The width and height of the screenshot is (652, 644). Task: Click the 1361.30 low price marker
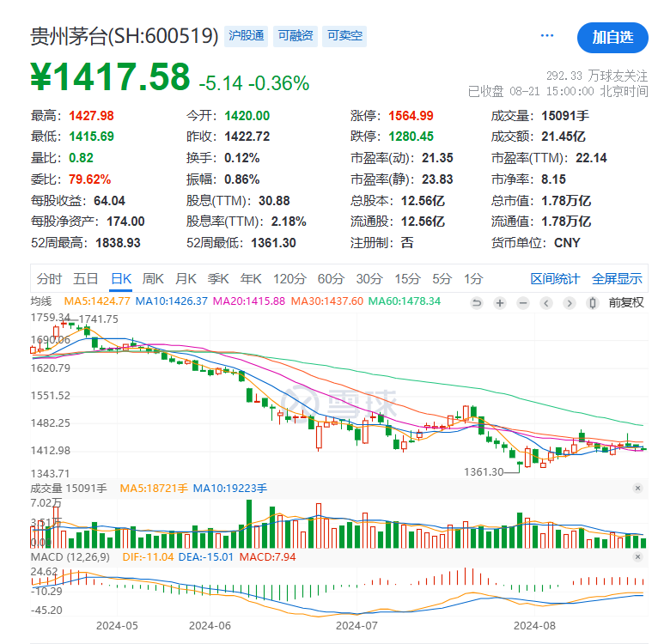click(484, 472)
